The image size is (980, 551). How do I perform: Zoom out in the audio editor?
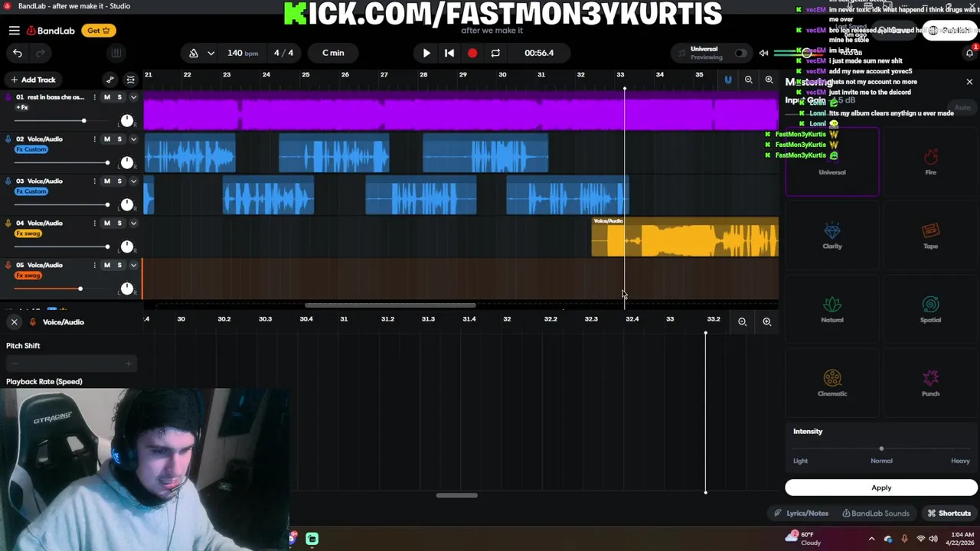click(x=742, y=322)
